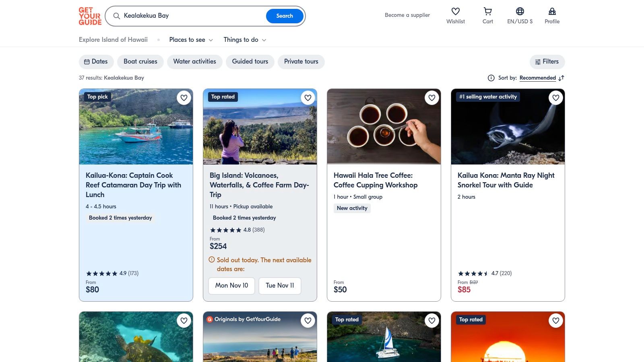Toggle wishlist heart on Captain Cook Catamaran card
Screen dimensions: 644x362
(184, 98)
